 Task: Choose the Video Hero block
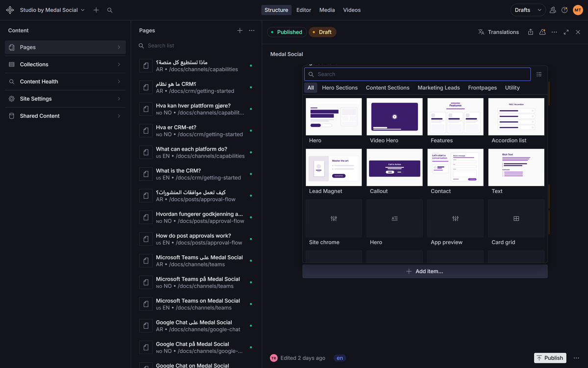click(x=394, y=121)
